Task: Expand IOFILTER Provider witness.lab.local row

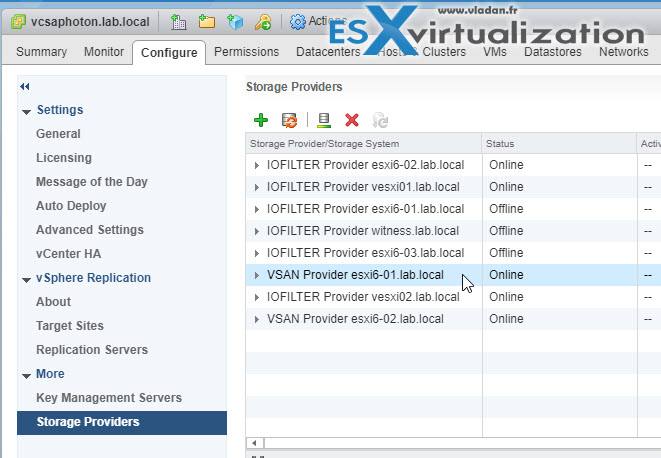Action: point(256,231)
